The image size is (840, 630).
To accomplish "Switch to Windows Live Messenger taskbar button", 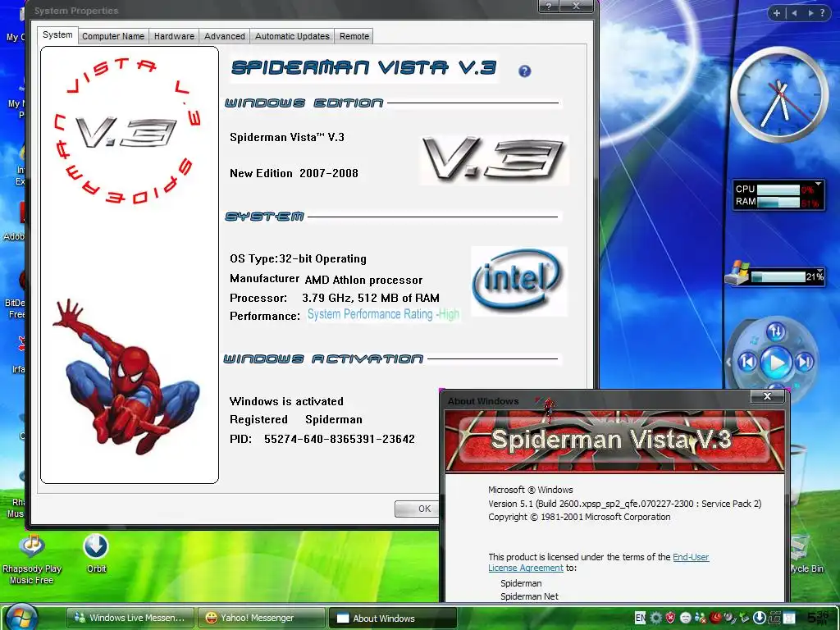I will [x=130, y=618].
